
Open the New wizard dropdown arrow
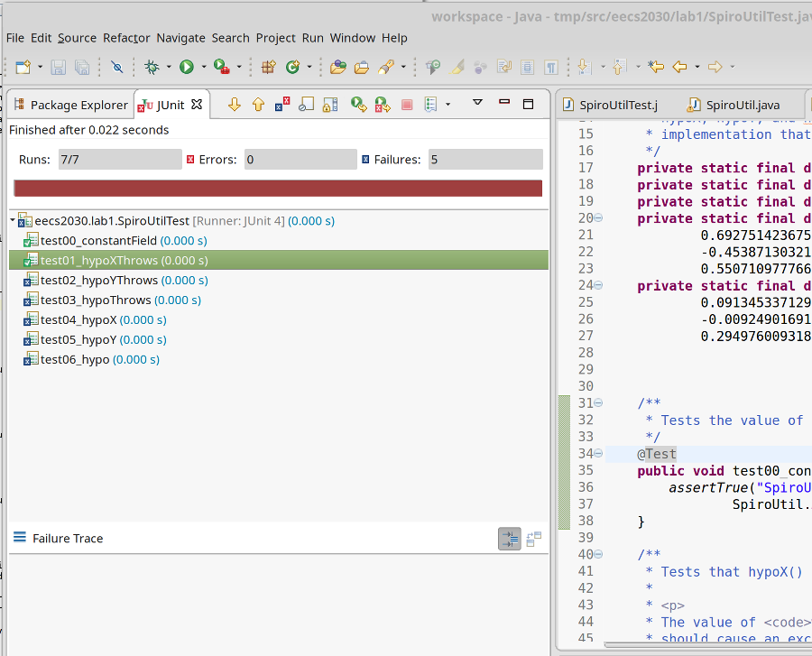pyautogui.click(x=40, y=67)
